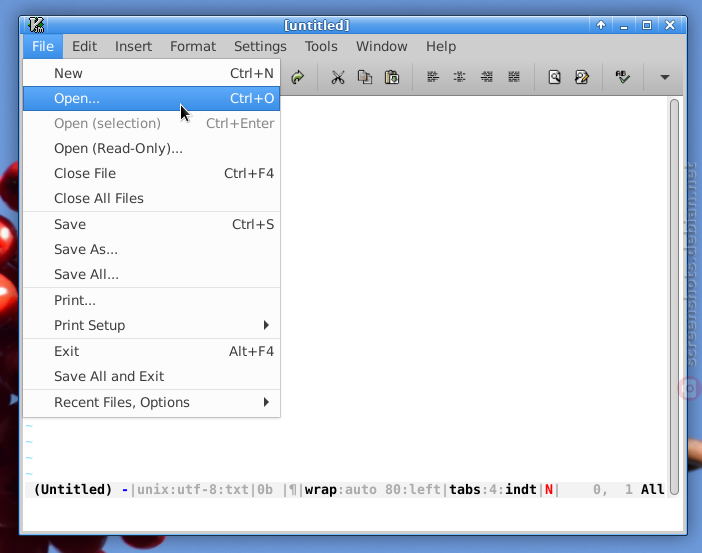Run the spell check ABC icon
The height and width of the screenshot is (553, 702).
[x=622, y=77]
